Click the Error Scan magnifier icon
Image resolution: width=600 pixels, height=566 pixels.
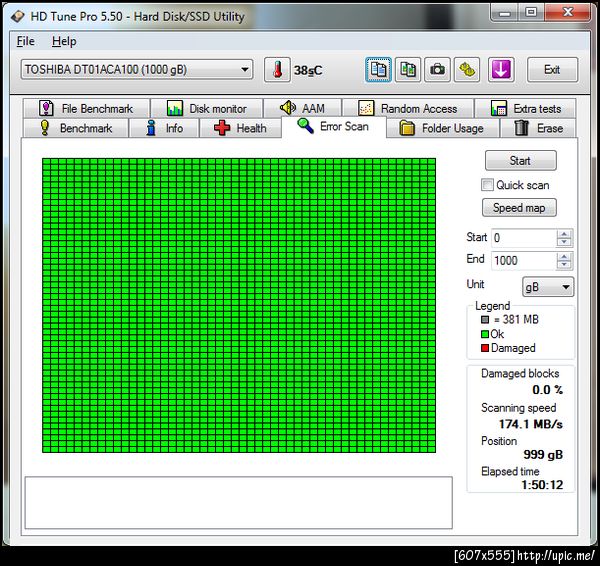pyautogui.click(x=305, y=126)
